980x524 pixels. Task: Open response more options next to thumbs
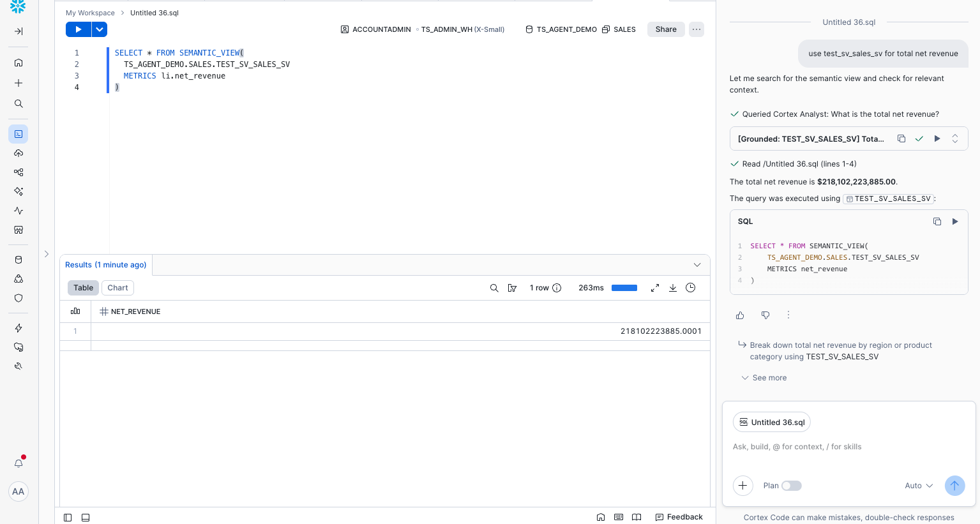(788, 315)
